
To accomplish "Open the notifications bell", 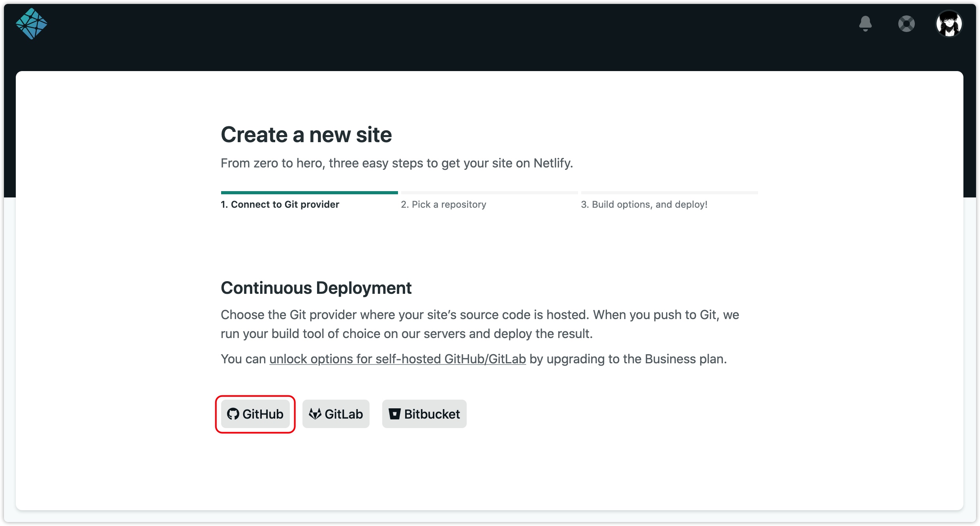I will click(865, 24).
